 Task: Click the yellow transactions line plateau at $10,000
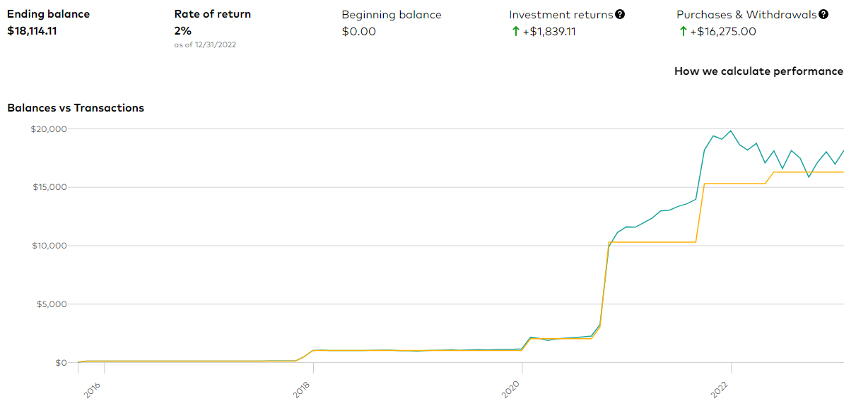[652, 242]
